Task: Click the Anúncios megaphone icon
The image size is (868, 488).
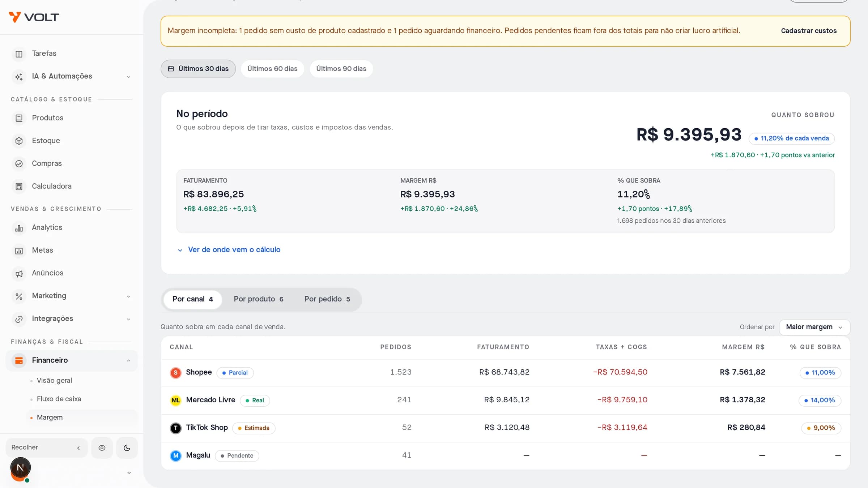Action: point(19,273)
